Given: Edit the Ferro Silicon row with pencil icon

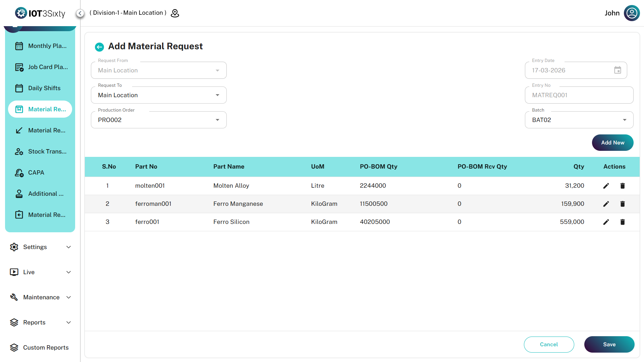Looking at the screenshot, I should tap(606, 222).
